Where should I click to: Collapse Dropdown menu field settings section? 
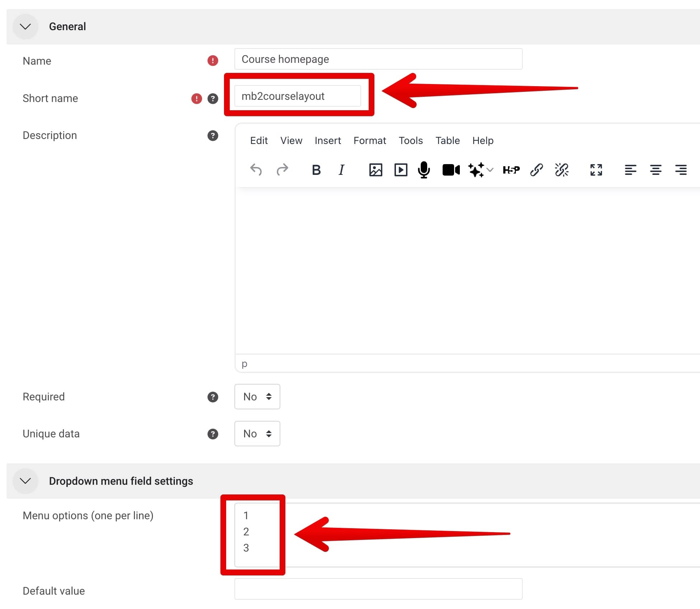[x=25, y=481]
